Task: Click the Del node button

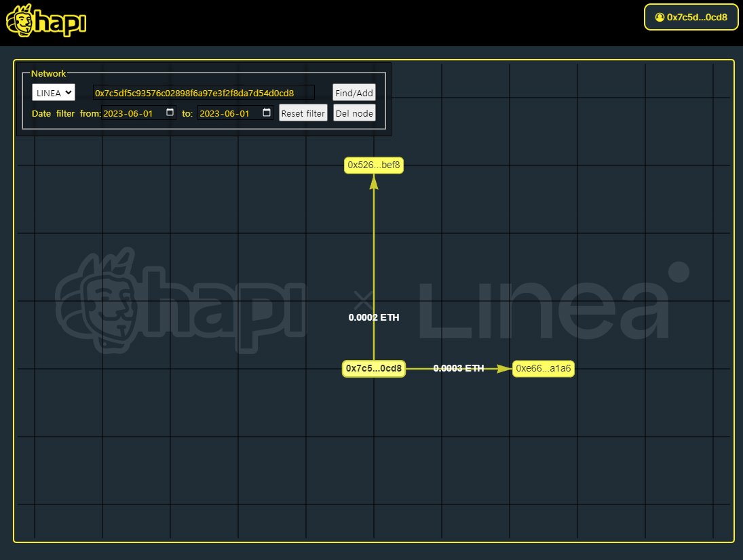Action: click(354, 113)
